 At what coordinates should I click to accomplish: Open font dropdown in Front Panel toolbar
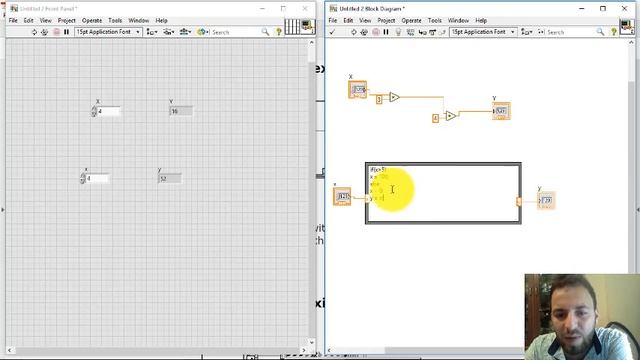point(108,32)
